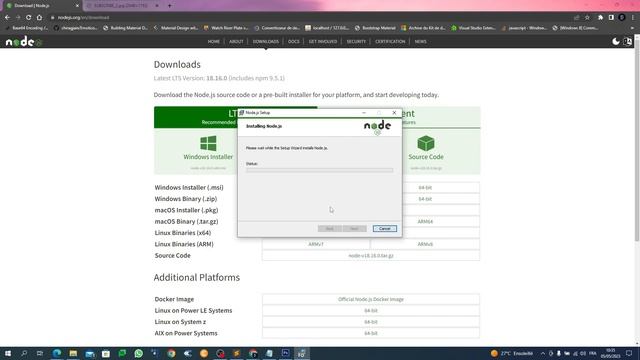
Task: Click the installation status progress bar
Action: click(x=320, y=170)
